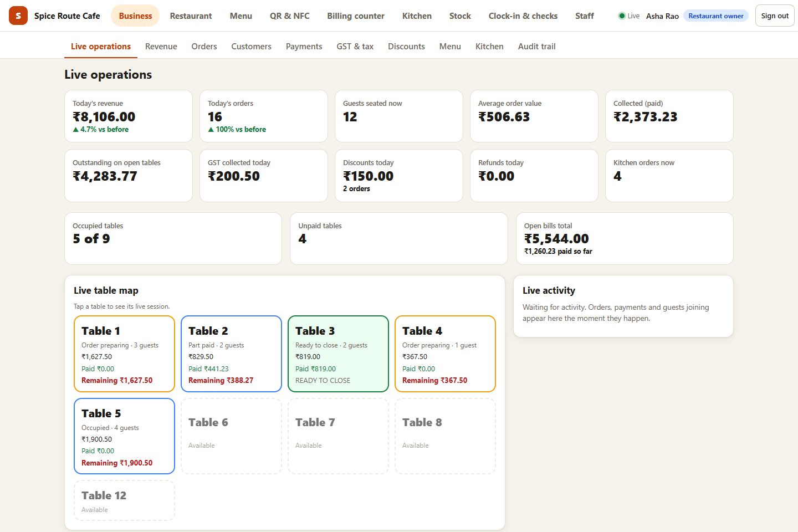Tap available Table 8
Viewport: 798px width, 532px height.
pyautogui.click(x=445, y=436)
